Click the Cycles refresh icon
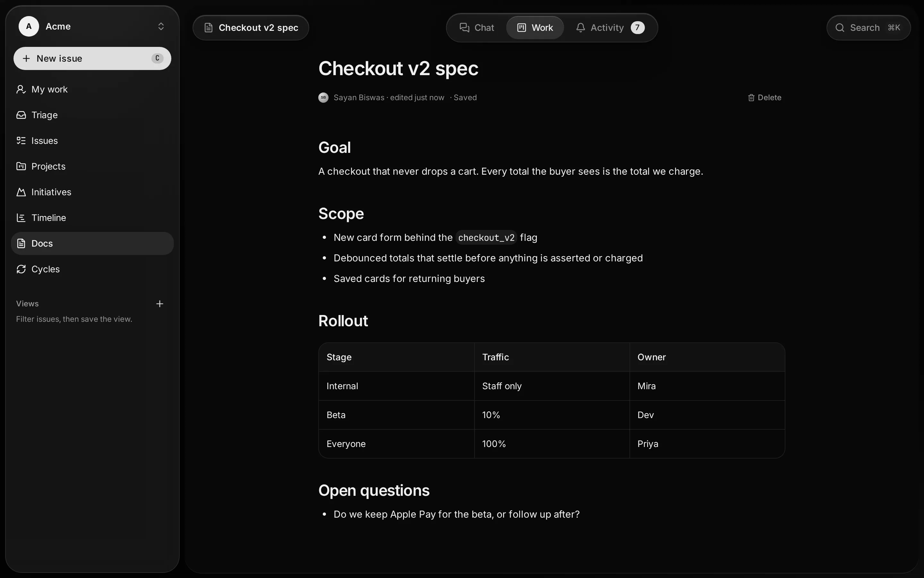This screenshot has width=924, height=578. point(21,269)
